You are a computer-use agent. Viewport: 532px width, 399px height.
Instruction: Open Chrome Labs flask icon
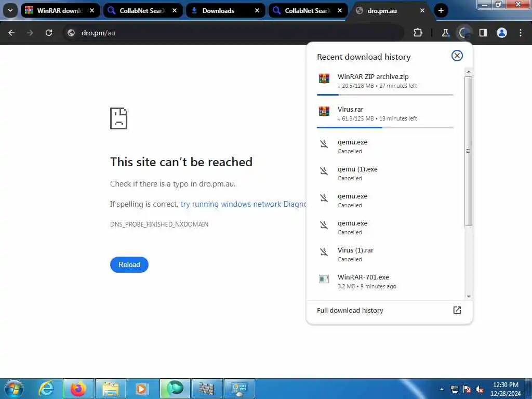pyautogui.click(x=445, y=33)
